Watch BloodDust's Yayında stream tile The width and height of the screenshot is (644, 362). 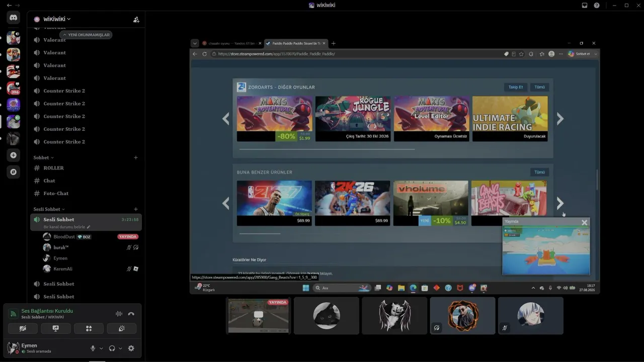pos(259,316)
